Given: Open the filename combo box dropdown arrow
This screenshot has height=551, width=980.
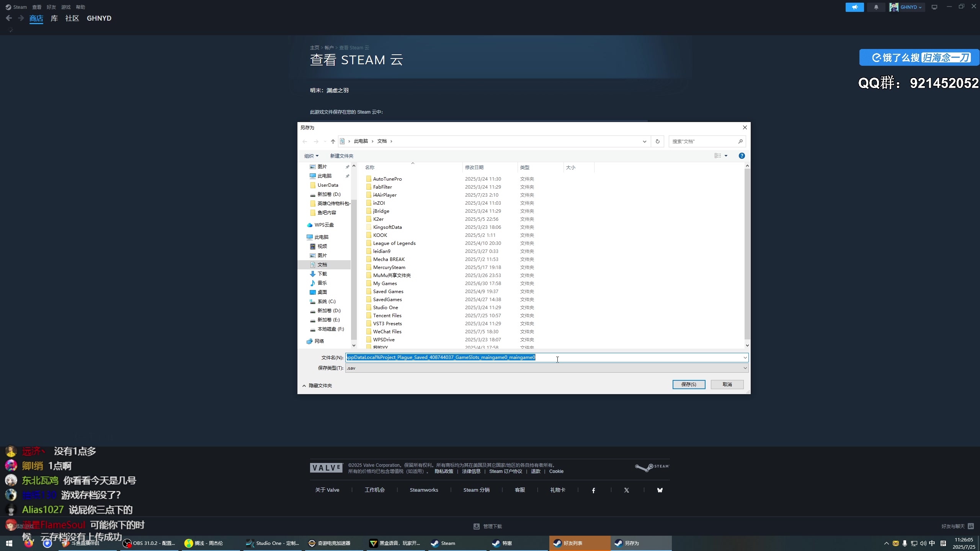Looking at the screenshot, I should [x=745, y=357].
